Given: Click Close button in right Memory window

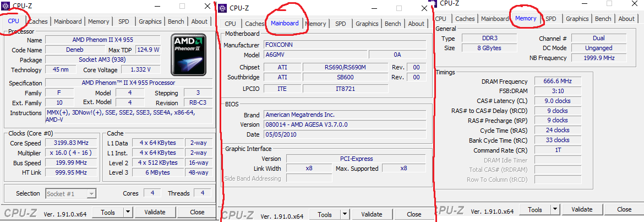Looking at the screenshot, I should [x=624, y=210].
